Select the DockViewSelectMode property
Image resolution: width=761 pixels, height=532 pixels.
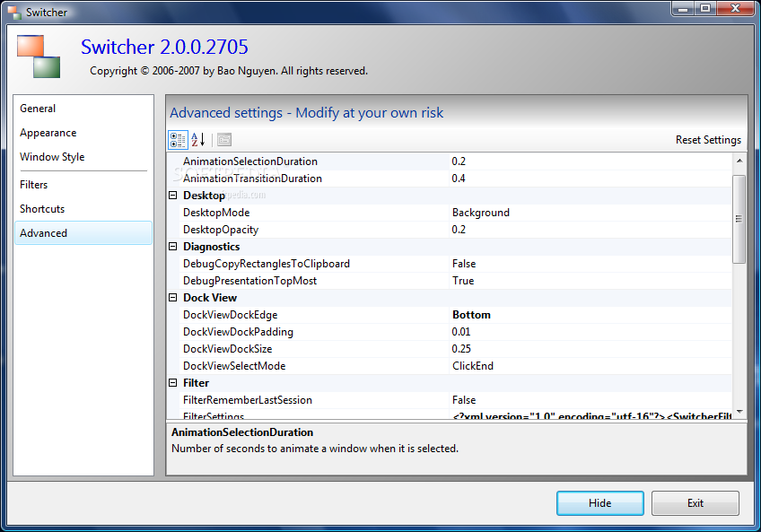[449, 366]
